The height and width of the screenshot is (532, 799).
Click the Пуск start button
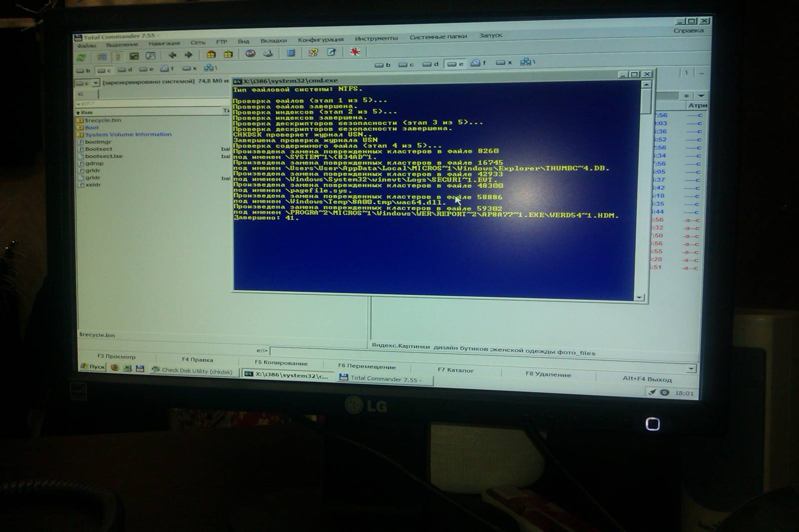click(x=93, y=367)
